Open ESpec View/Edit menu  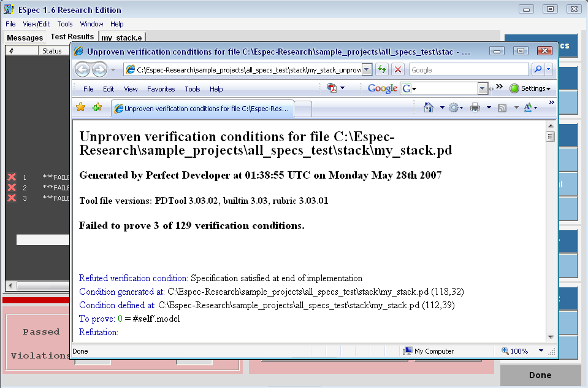(36, 24)
